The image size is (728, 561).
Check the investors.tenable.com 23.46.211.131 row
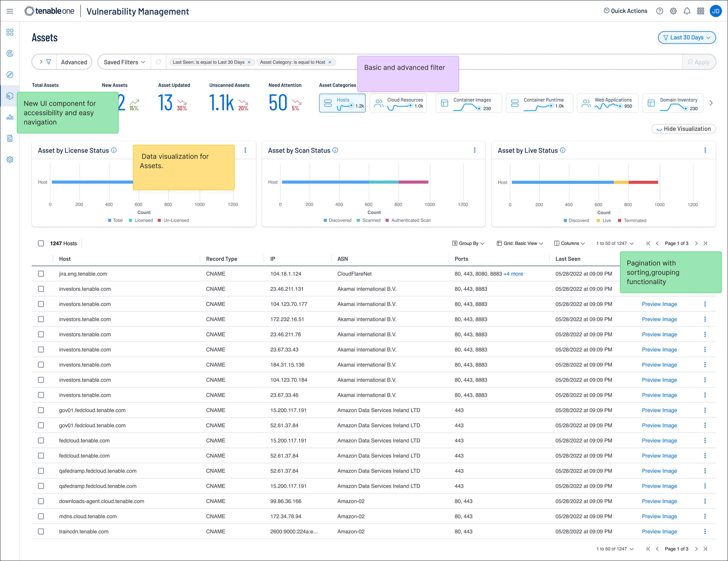[41, 289]
